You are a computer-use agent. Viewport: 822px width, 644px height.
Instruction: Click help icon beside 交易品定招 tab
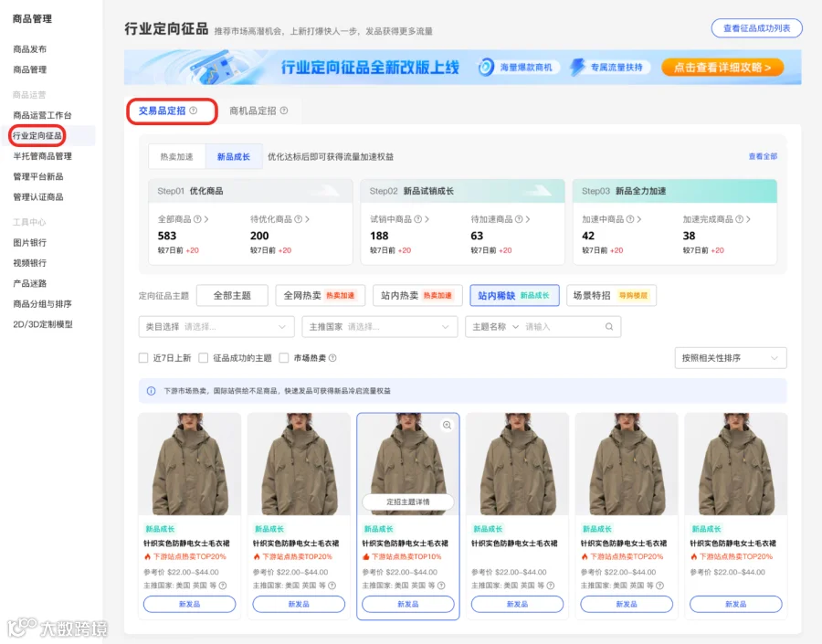tap(194, 111)
